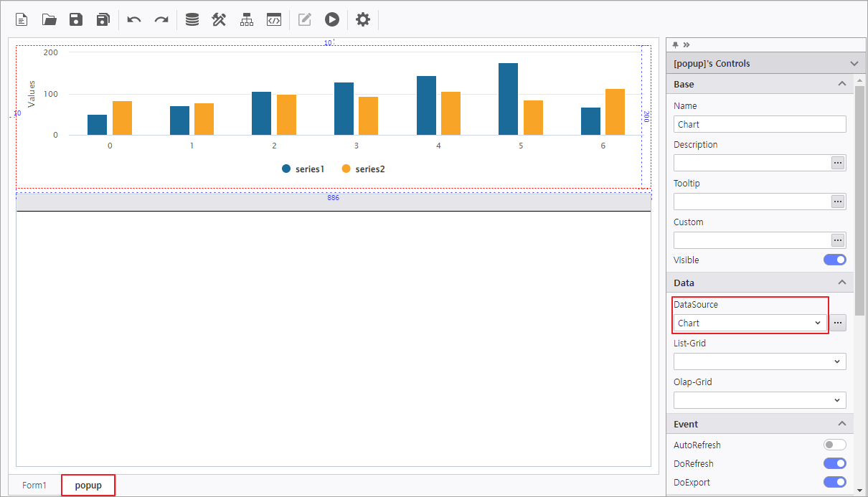The width and height of the screenshot is (868, 497).
Task: Click the ellipsis button next to Description
Action: point(838,163)
